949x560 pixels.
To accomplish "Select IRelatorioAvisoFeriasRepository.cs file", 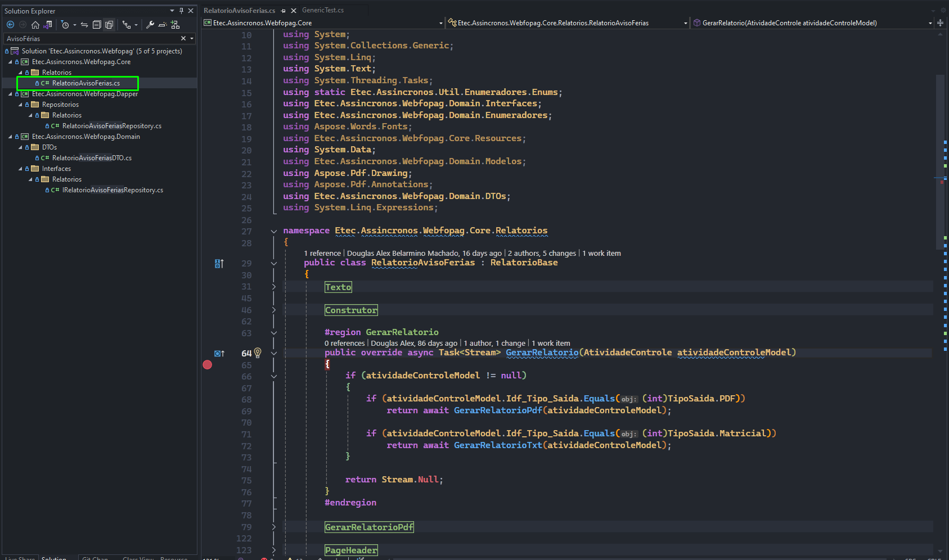I will [113, 190].
